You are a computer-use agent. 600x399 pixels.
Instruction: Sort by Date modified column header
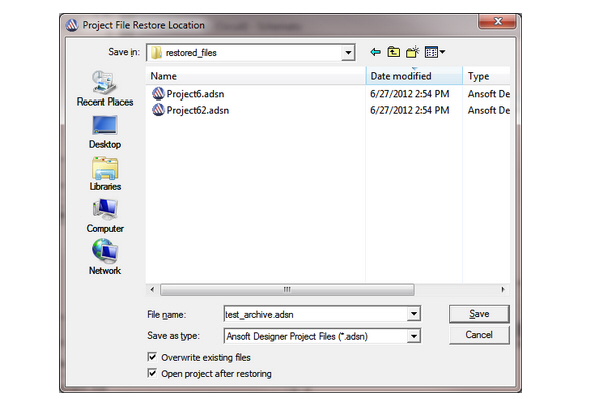click(x=414, y=76)
